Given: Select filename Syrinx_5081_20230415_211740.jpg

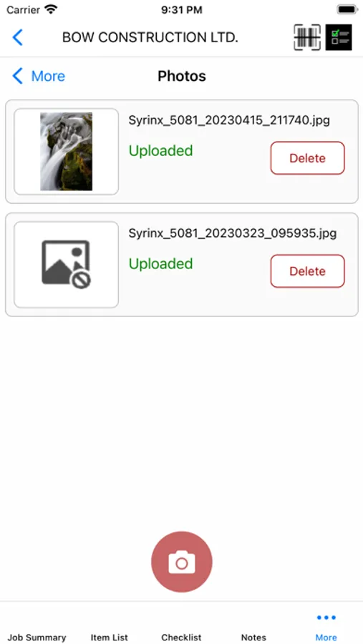Looking at the screenshot, I should click(229, 121).
